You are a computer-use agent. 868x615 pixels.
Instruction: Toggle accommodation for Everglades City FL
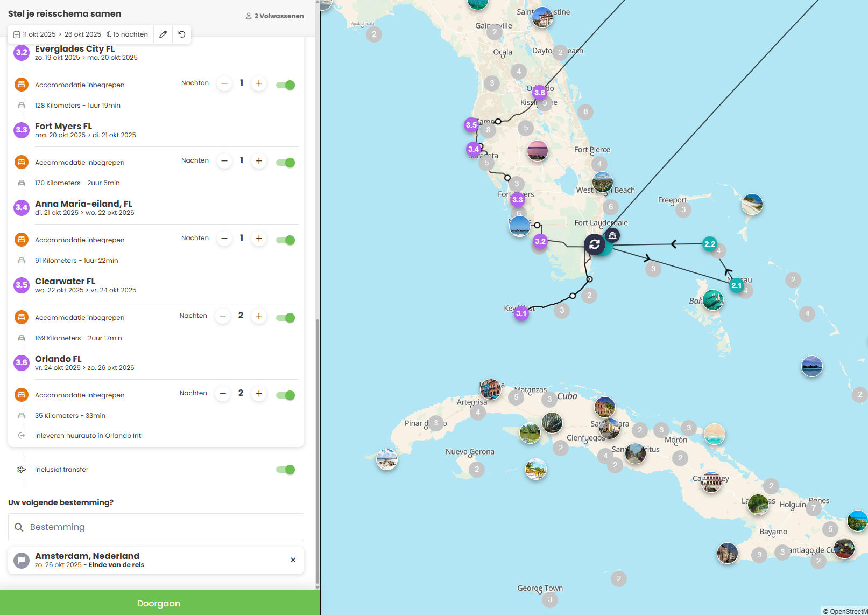tap(286, 85)
